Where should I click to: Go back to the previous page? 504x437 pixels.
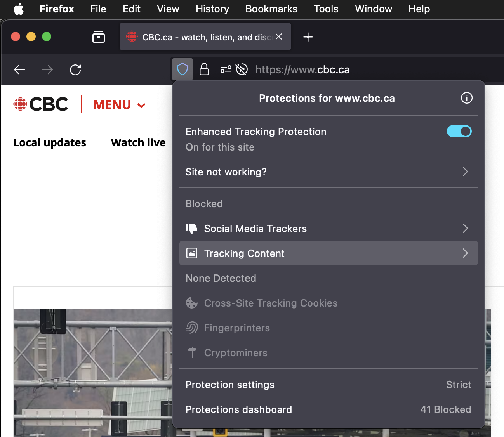[x=19, y=70]
